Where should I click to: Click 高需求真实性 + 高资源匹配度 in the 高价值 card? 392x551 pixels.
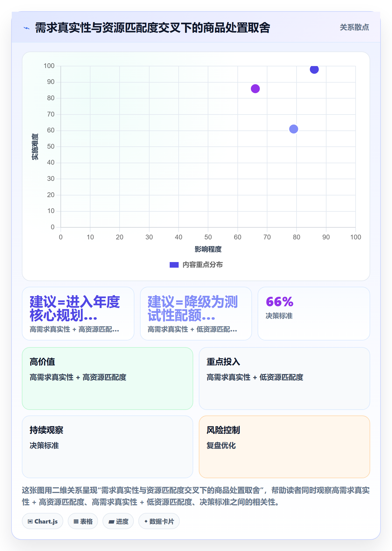click(x=78, y=377)
